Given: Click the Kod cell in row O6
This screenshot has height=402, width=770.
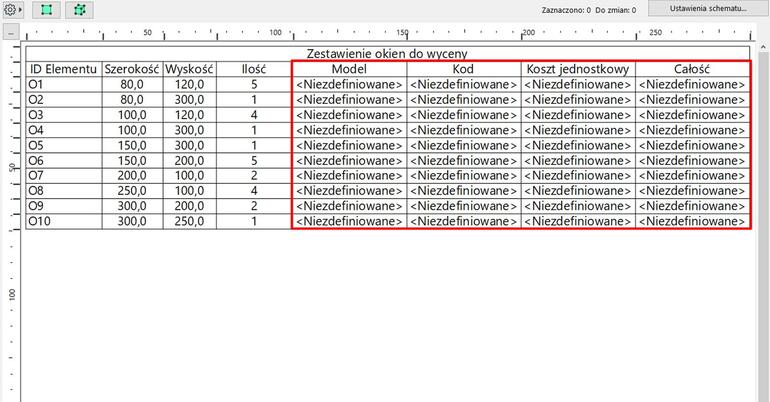Looking at the screenshot, I should [x=464, y=161].
